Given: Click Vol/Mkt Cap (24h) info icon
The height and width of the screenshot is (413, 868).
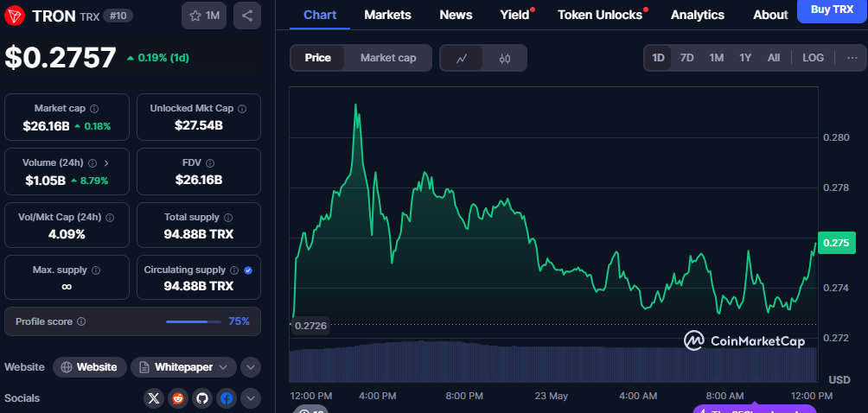Looking at the screenshot, I should (110, 218).
